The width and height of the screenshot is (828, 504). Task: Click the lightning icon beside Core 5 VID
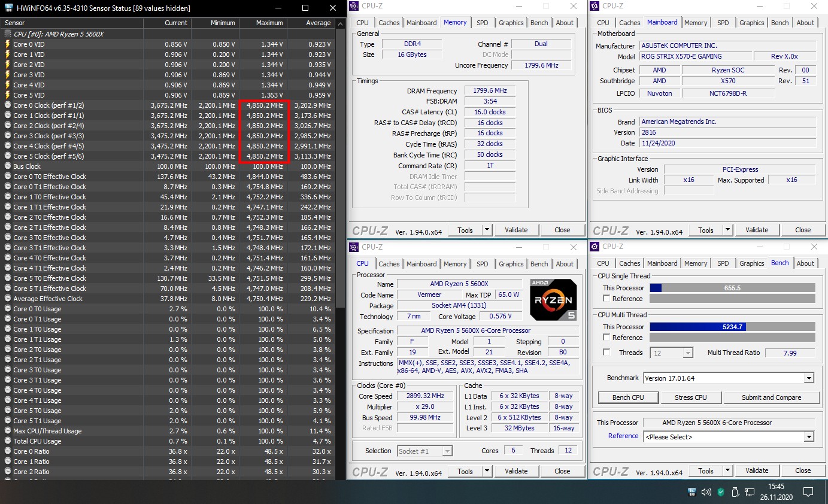click(x=7, y=95)
